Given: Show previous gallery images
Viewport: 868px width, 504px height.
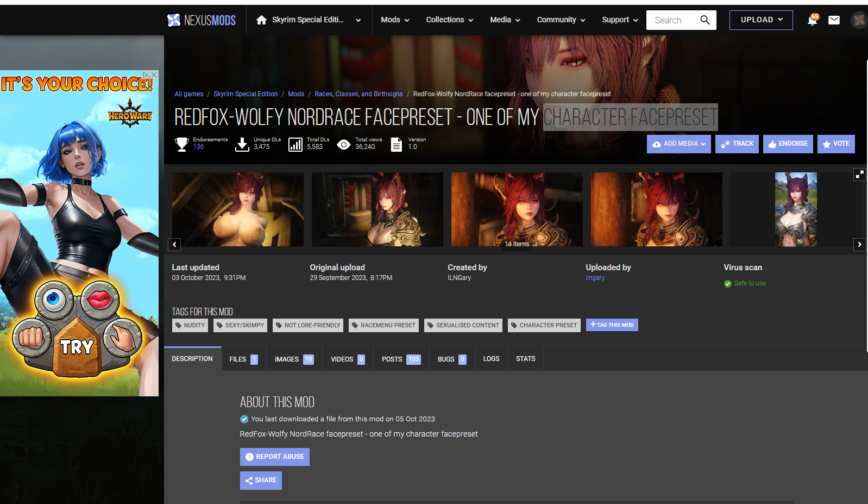Looking at the screenshot, I should (x=174, y=244).
